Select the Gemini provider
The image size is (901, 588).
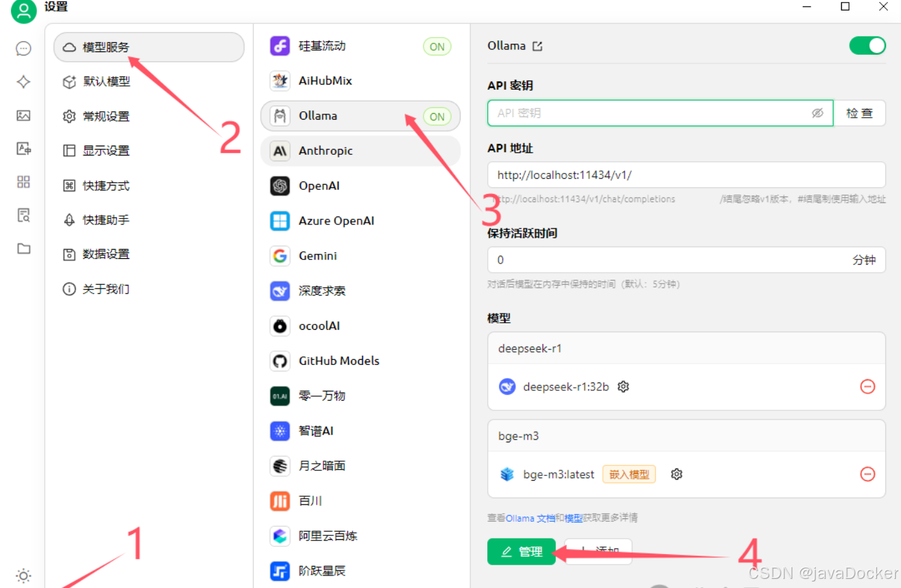pos(360,256)
